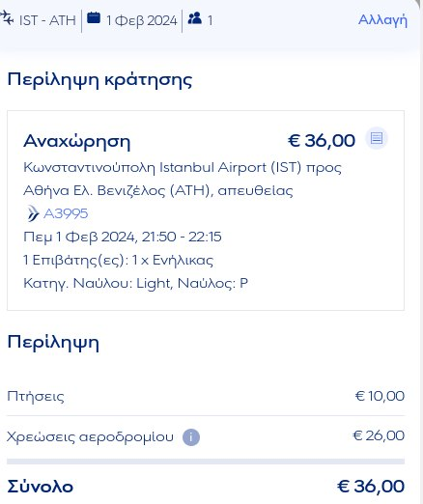The width and height of the screenshot is (423, 504).
Task: Click the Κατηγ. Ναύλου: Light fare line
Action: click(135, 284)
